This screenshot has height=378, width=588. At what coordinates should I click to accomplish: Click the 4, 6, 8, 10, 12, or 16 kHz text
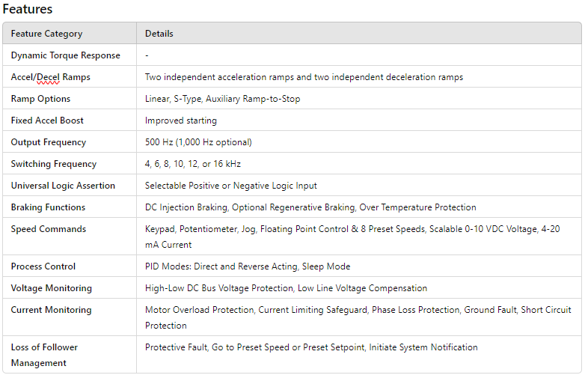point(192,164)
